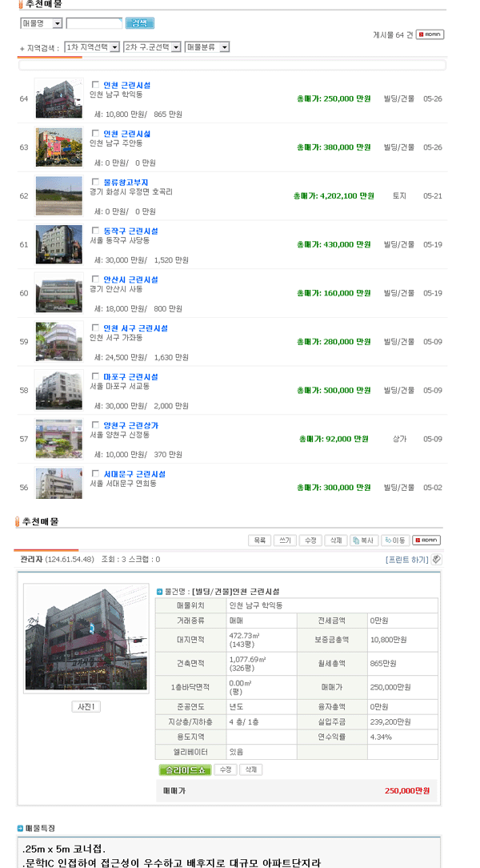480x868 pixels.
Task: Click the ADMIN icon in the detail toolbar
Action: (x=426, y=540)
